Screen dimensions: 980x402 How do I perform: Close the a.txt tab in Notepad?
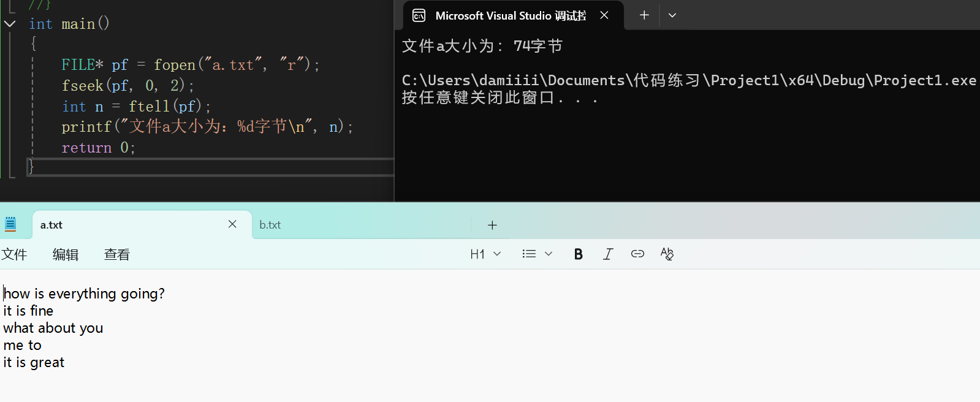click(x=232, y=224)
